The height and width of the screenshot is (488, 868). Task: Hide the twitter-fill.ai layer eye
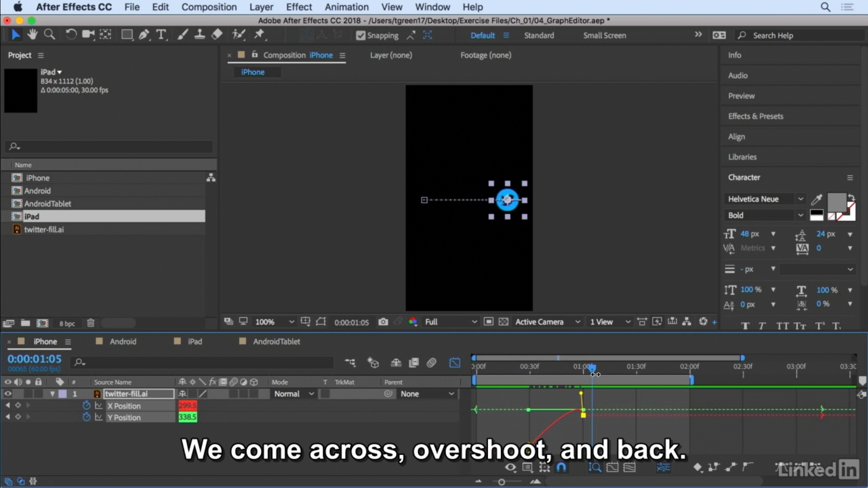coord(8,394)
